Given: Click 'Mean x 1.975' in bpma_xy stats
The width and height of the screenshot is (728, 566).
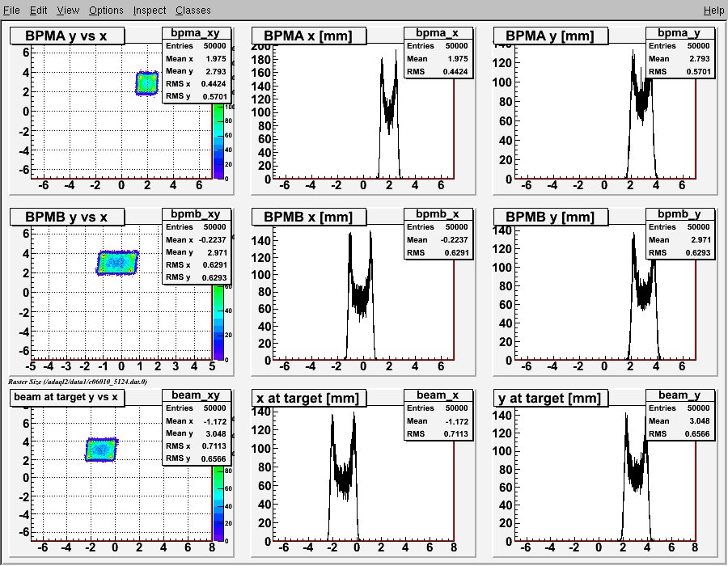Looking at the screenshot, I should [x=196, y=59].
